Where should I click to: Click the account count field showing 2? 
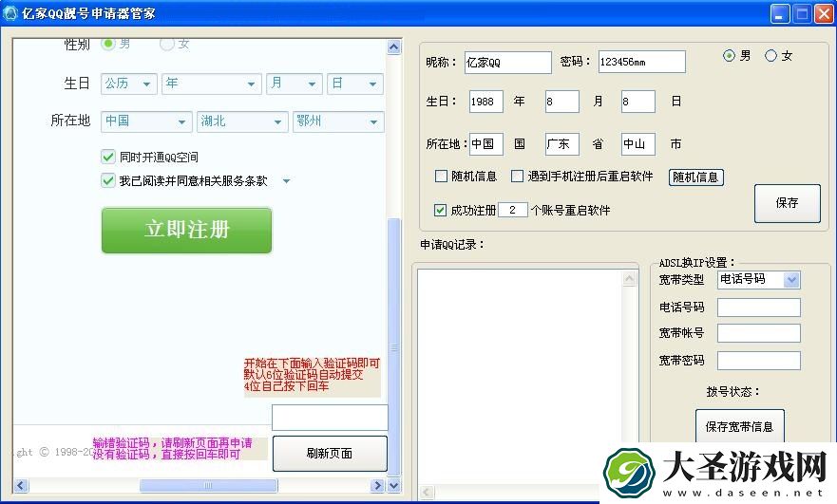click(512, 210)
